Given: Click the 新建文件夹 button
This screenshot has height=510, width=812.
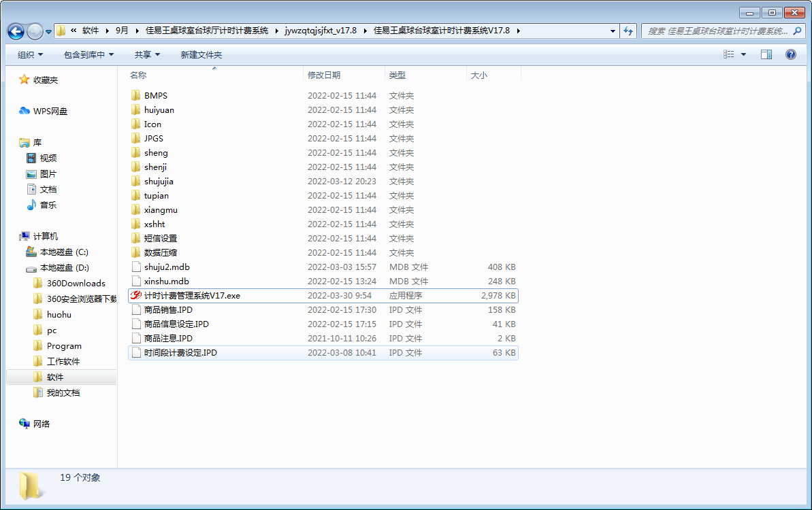Looking at the screenshot, I should point(201,54).
